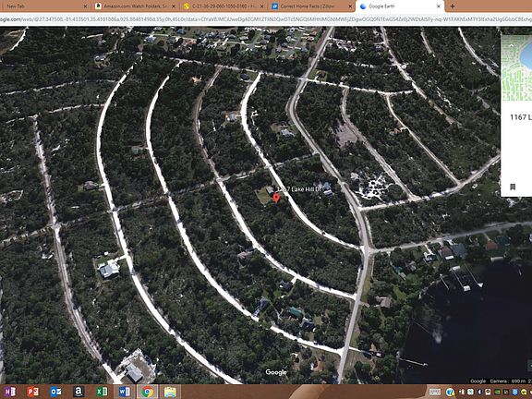The height and width of the screenshot is (399, 532).
Task: Open OneNote from the taskbar
Action: pyautogui.click(x=10, y=392)
